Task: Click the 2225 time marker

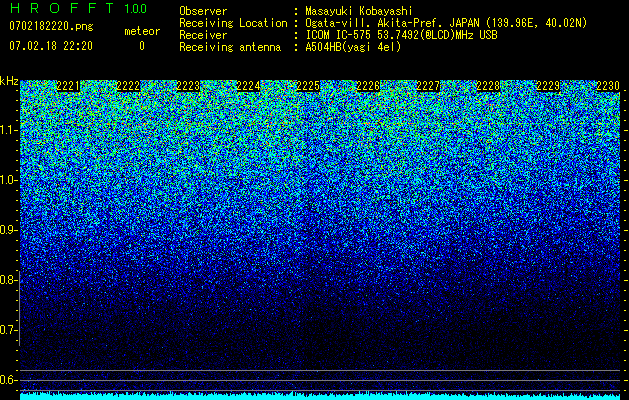Action: 308,86
